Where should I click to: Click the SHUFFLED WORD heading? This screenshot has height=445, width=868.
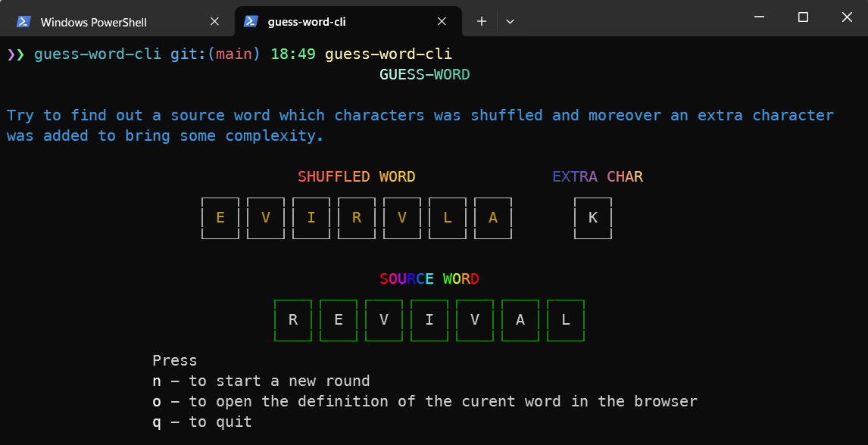[357, 177]
